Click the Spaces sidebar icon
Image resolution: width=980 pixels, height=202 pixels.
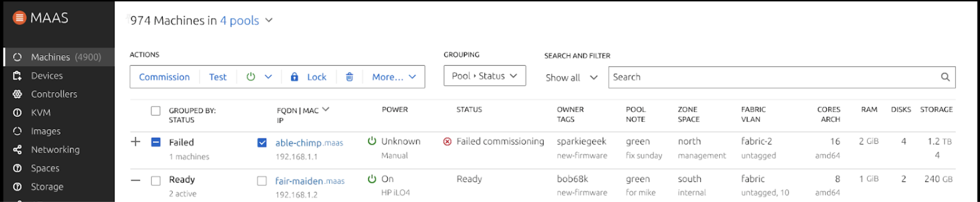click(18, 168)
